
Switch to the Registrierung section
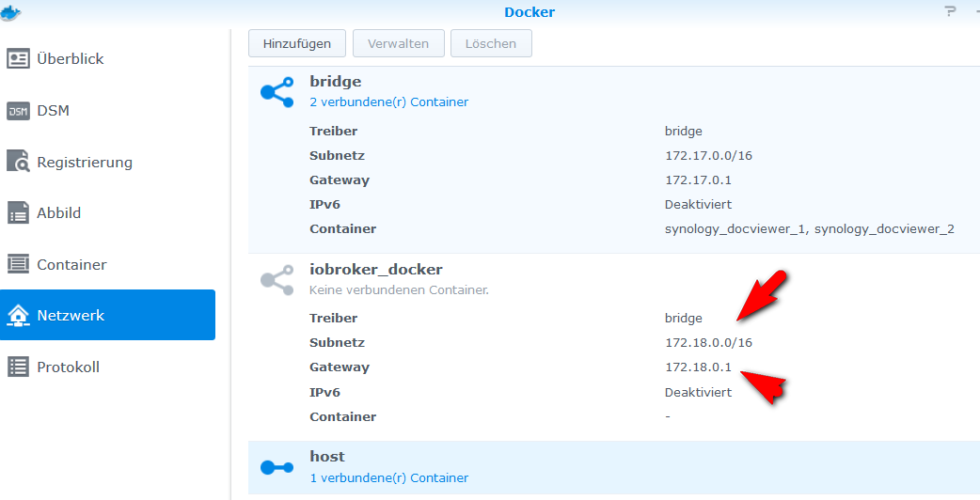[85, 162]
